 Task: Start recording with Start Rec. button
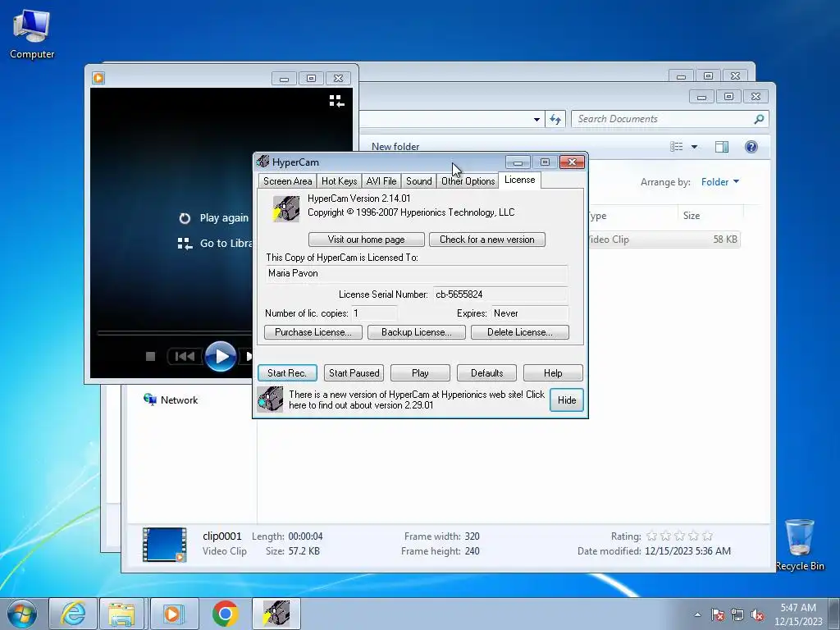287,373
